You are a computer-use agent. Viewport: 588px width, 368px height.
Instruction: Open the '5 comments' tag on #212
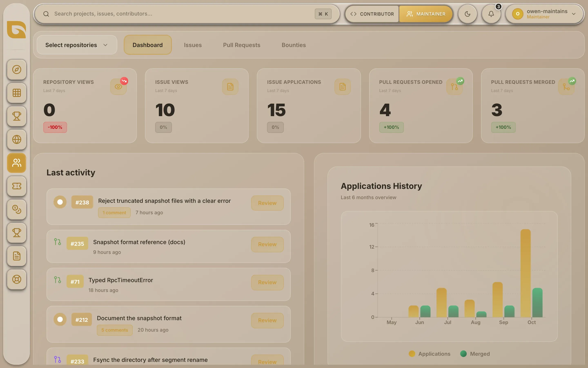[x=115, y=330]
